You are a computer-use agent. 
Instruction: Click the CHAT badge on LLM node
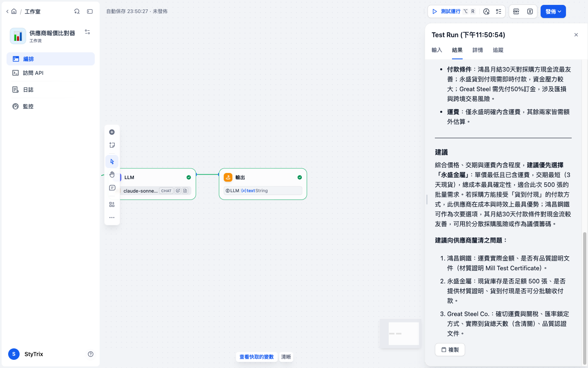166,191
